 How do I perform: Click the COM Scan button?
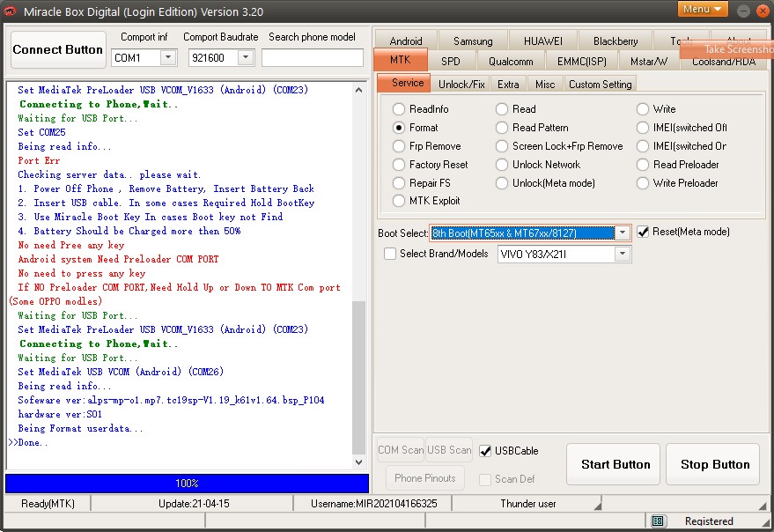coord(401,449)
